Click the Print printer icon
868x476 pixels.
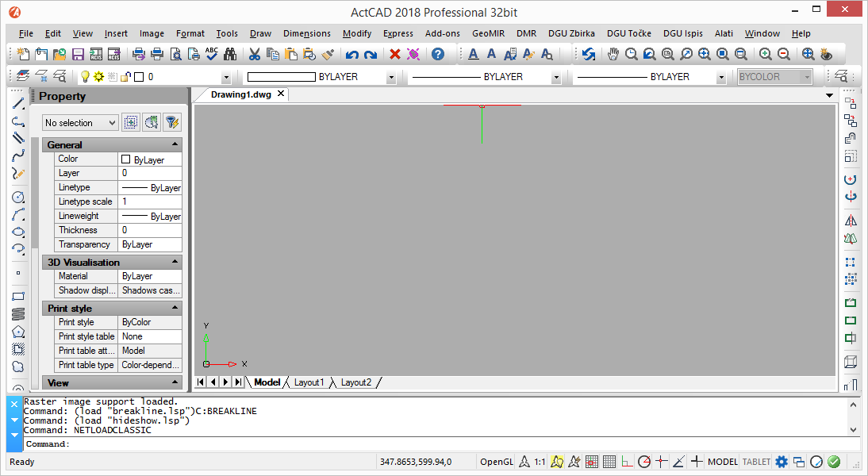(x=157, y=54)
